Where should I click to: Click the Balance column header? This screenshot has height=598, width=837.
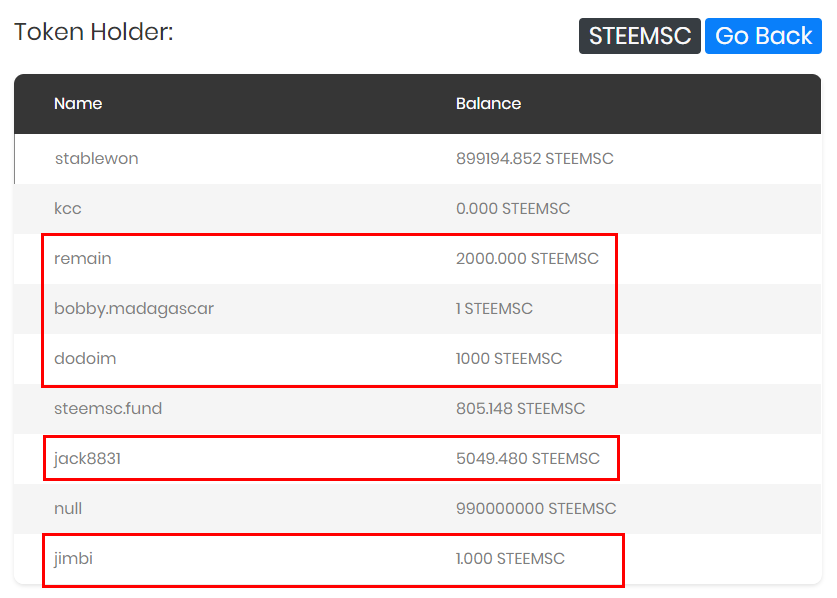(488, 104)
